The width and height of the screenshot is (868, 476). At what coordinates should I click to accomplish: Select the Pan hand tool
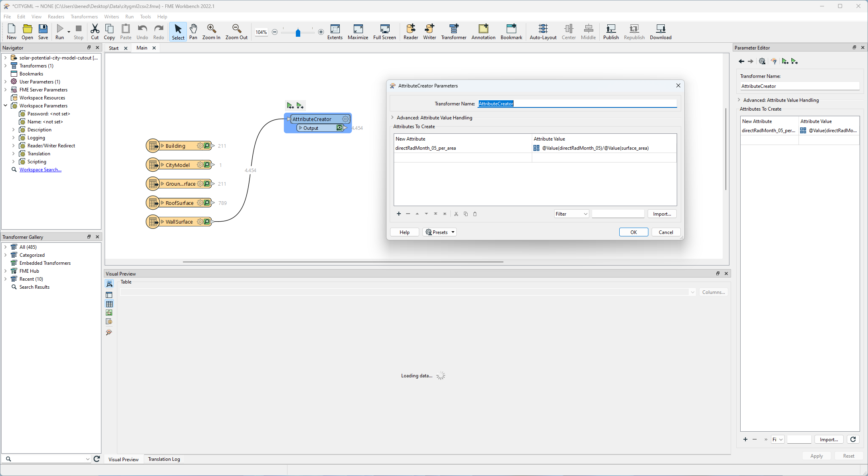[193, 32]
